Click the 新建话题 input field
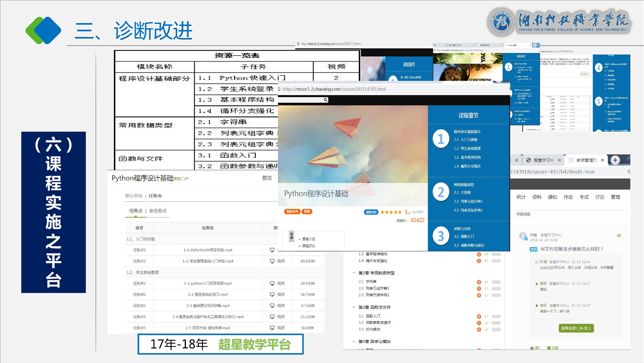Viewport: 644px width, 363px height. pyautogui.click(x=571, y=214)
